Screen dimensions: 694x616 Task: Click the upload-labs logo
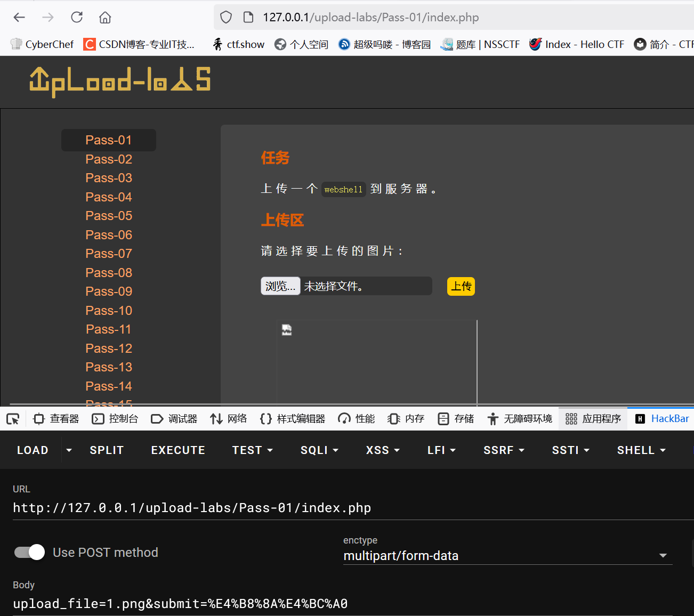pos(120,82)
